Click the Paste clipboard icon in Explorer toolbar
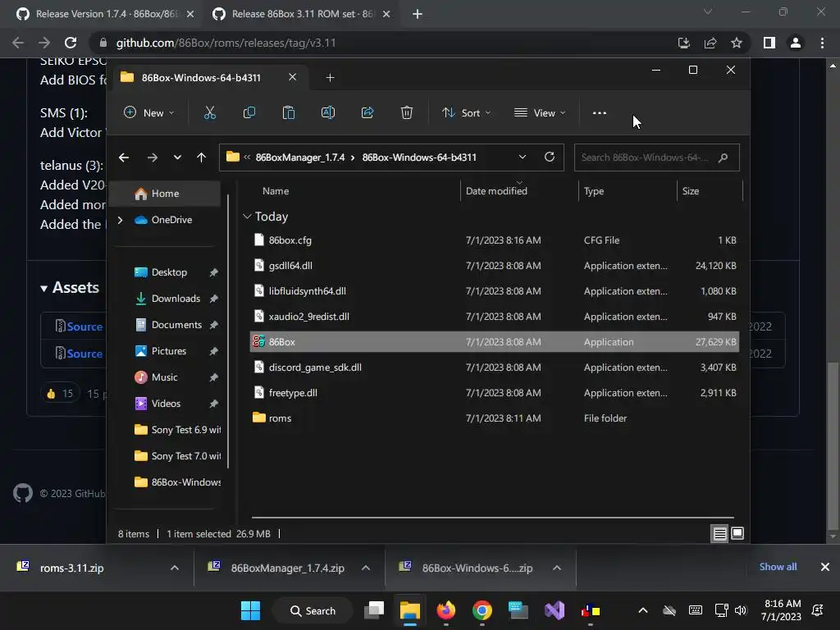The image size is (840, 630). point(288,112)
